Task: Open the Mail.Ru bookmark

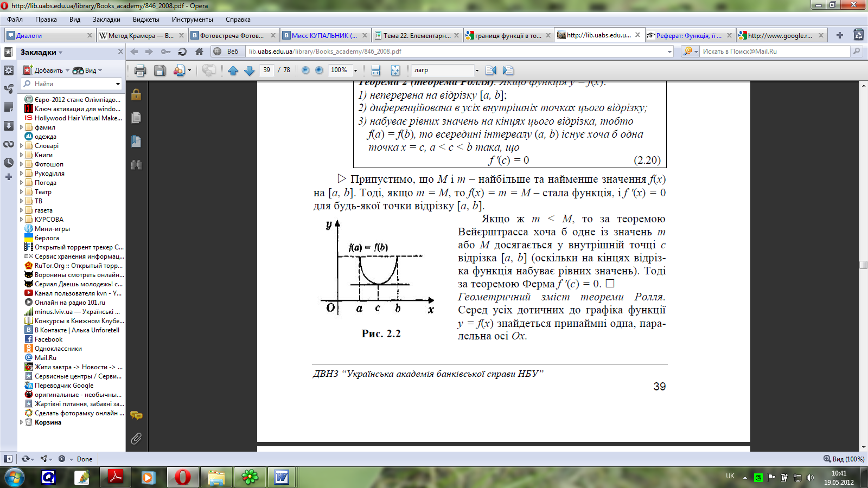Action: 45,358
